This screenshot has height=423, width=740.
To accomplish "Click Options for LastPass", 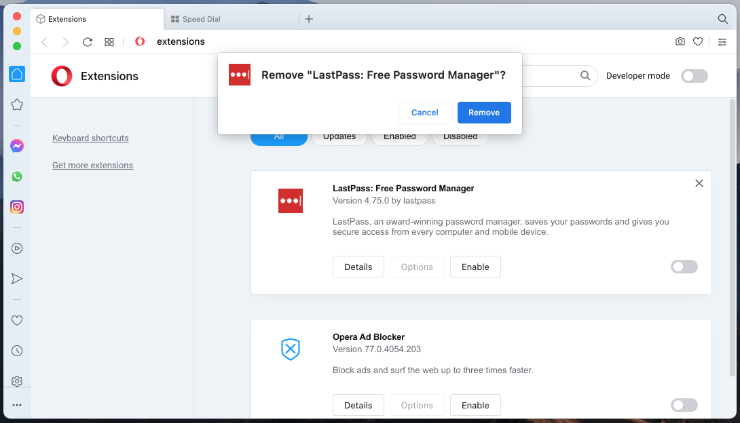I will (x=417, y=267).
